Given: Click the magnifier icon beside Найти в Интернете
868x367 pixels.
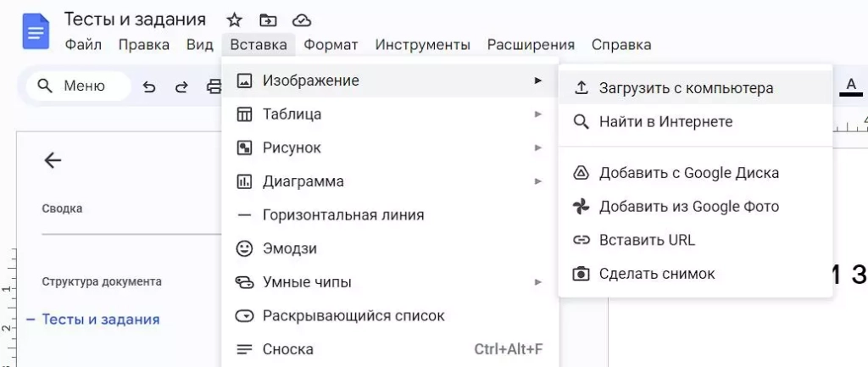Looking at the screenshot, I should pos(581,122).
